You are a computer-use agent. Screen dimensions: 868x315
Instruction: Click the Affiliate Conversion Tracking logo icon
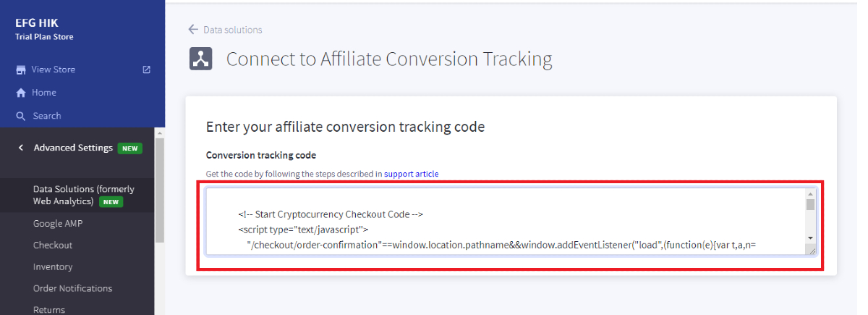point(200,59)
